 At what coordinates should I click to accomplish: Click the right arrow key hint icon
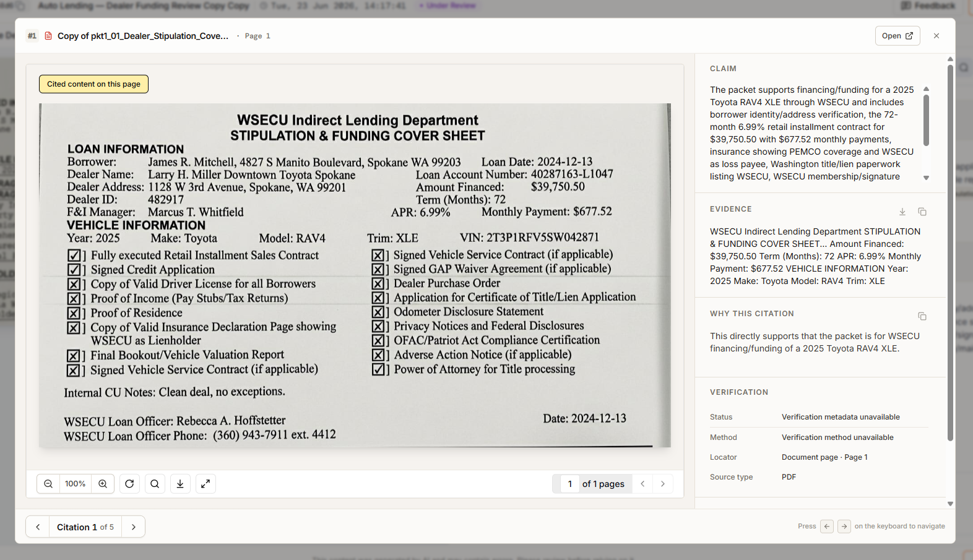[844, 527]
